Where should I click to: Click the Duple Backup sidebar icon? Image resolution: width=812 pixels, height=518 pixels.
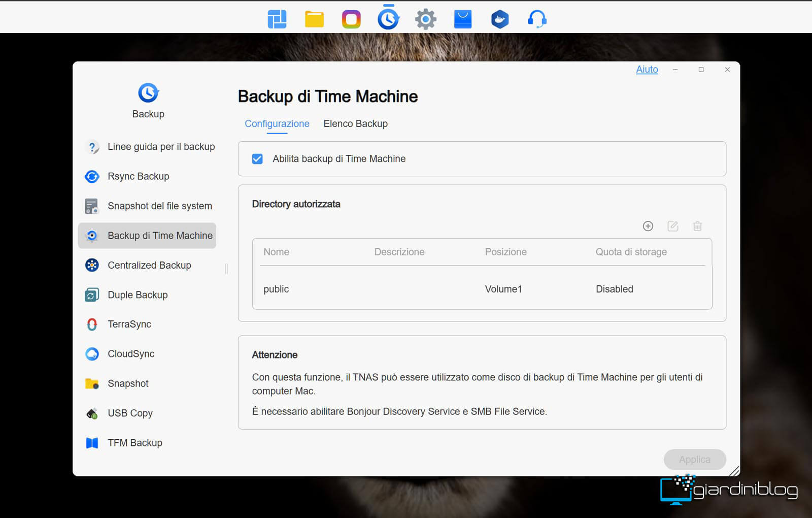pyautogui.click(x=92, y=295)
